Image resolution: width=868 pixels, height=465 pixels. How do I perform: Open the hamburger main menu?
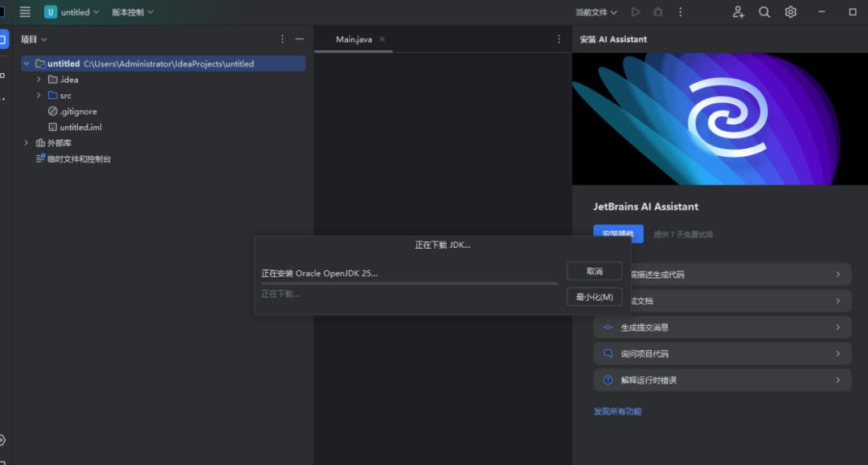click(25, 12)
